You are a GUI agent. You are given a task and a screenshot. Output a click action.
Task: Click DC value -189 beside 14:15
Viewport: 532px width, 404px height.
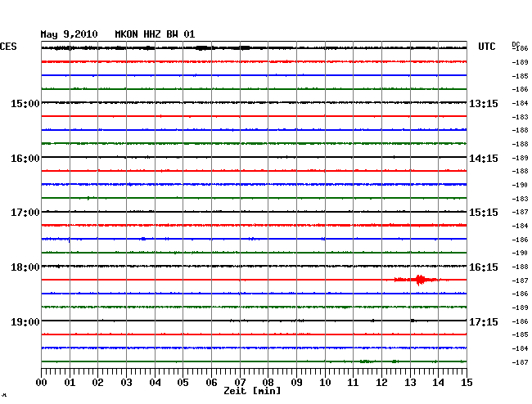520,158
